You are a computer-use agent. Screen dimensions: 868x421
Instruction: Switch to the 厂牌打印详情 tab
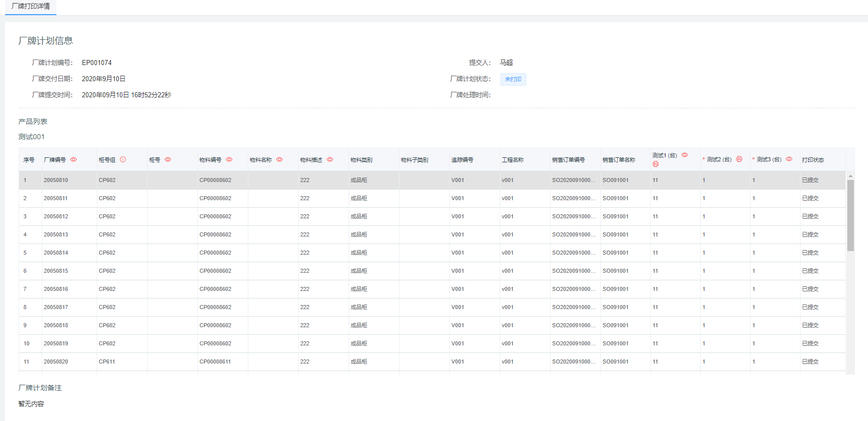[x=31, y=7]
